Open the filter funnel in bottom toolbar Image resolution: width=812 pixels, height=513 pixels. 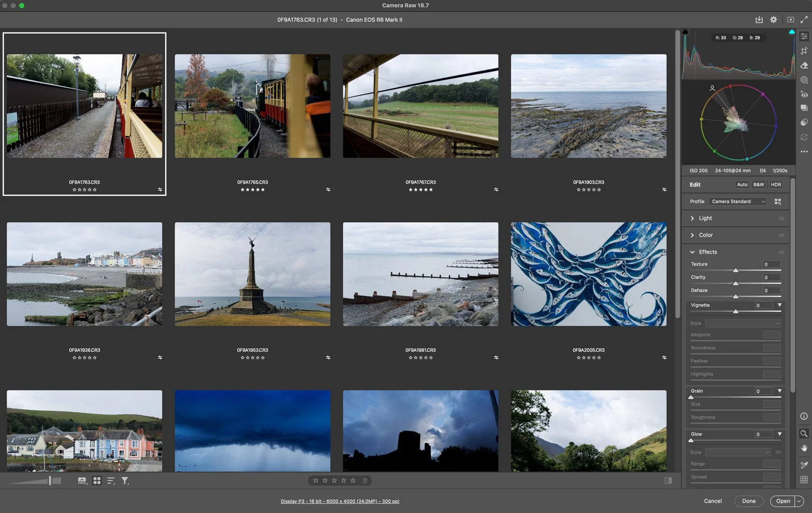point(125,481)
